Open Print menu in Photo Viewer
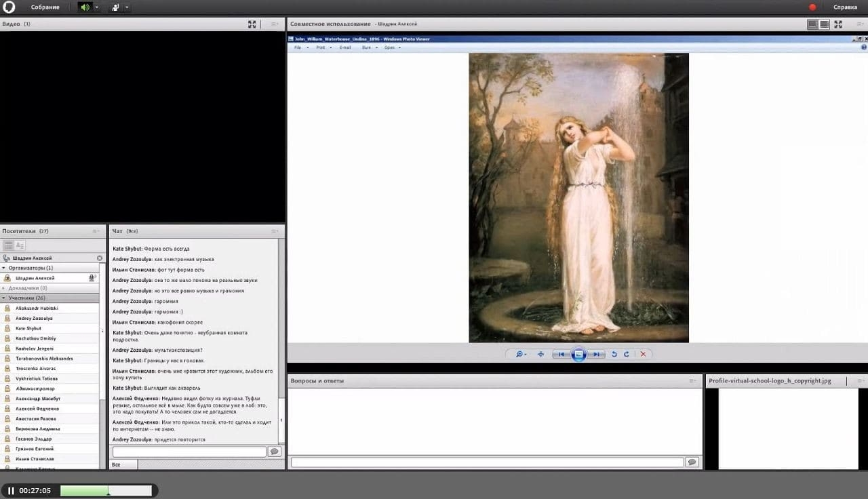This screenshot has height=499, width=868. (321, 47)
